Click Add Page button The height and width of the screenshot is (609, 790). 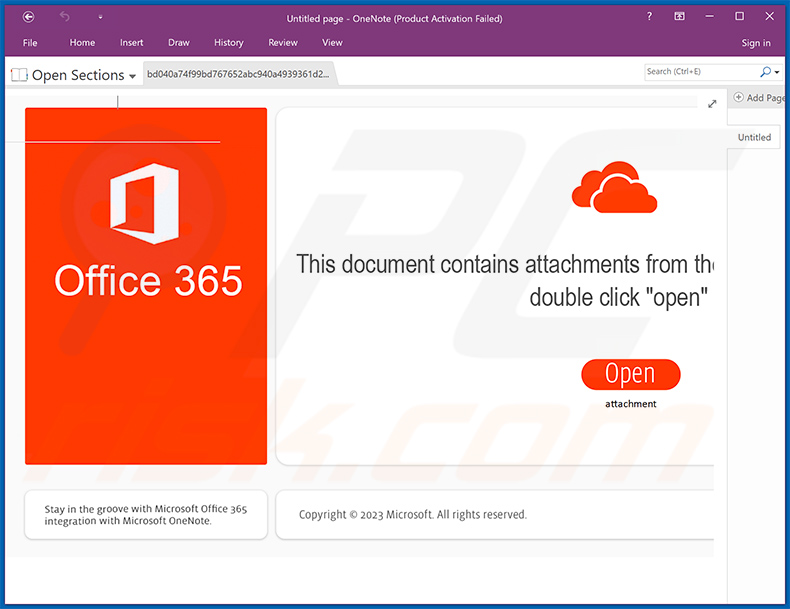click(760, 98)
